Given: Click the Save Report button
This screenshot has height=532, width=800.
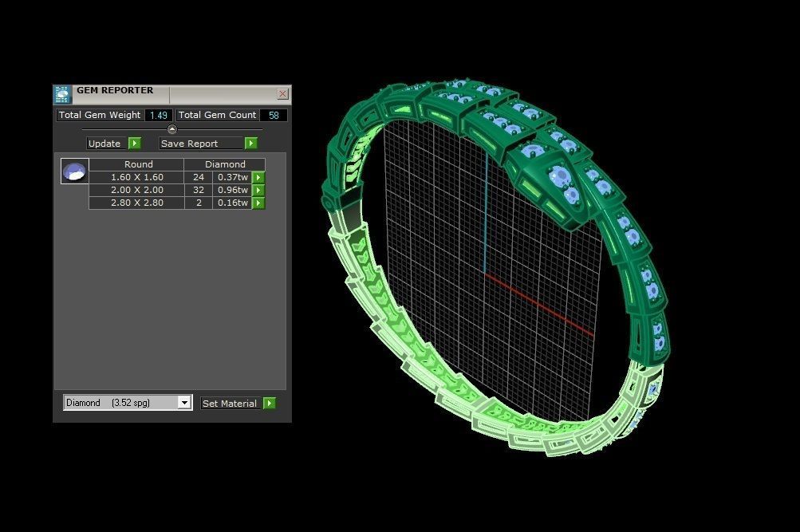Looking at the screenshot, I should (202, 144).
